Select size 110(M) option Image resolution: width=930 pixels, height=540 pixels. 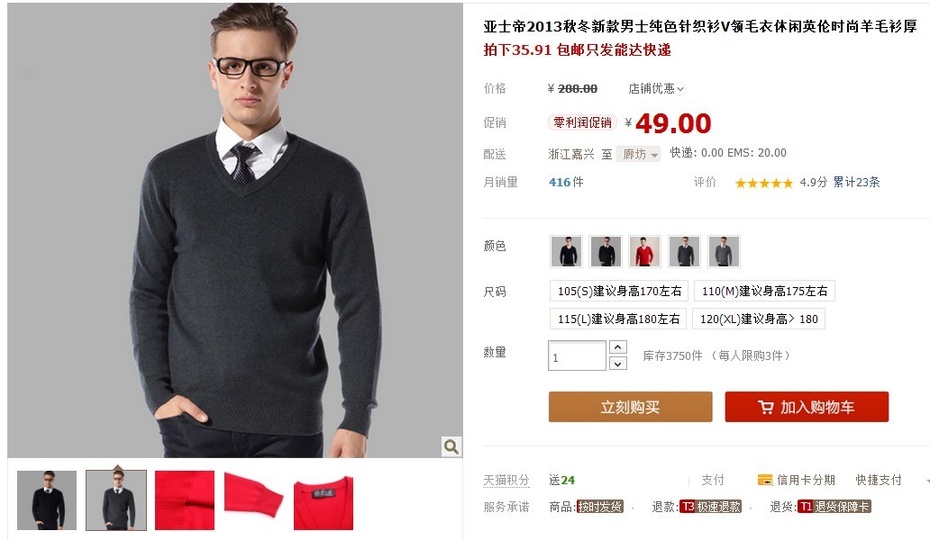pos(764,291)
